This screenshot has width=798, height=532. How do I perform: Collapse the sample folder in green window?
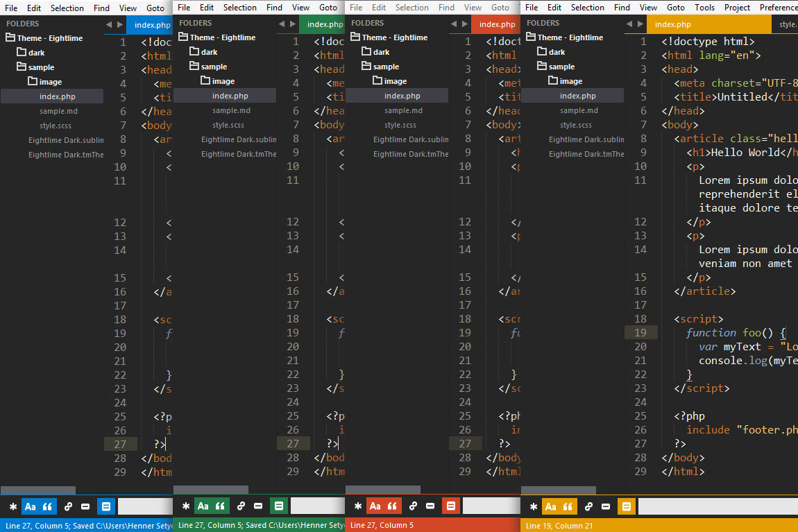194,66
